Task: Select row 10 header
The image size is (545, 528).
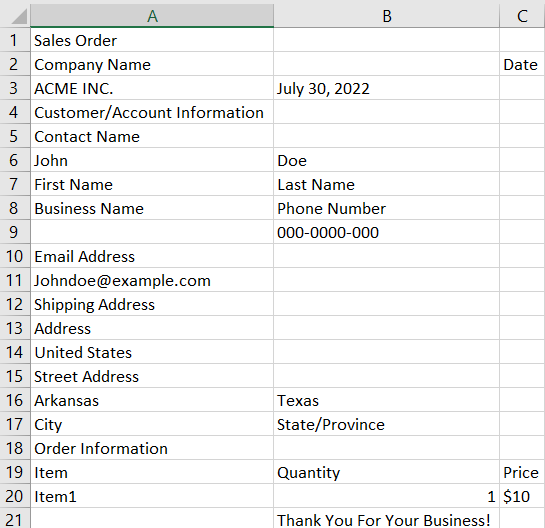Action: [x=15, y=256]
